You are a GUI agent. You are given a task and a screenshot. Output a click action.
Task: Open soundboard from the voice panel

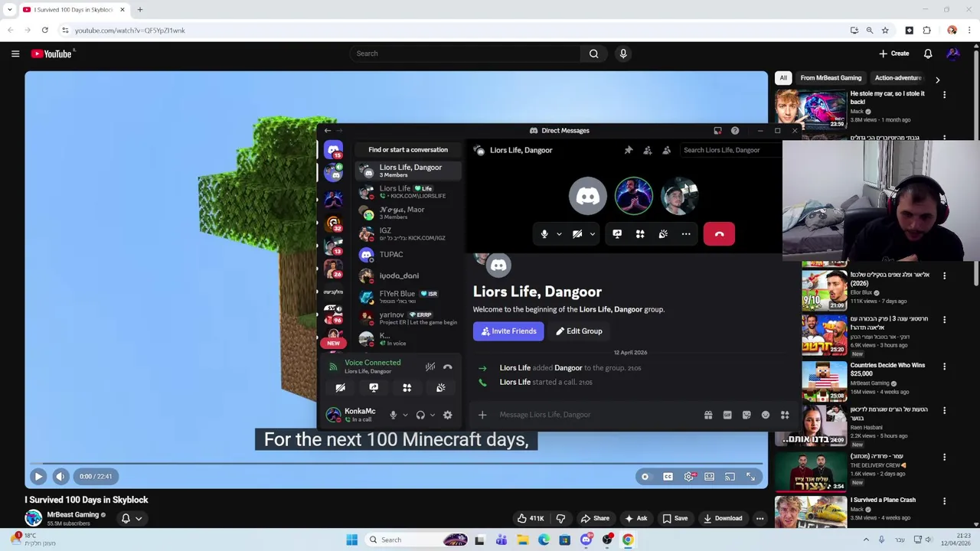point(441,388)
